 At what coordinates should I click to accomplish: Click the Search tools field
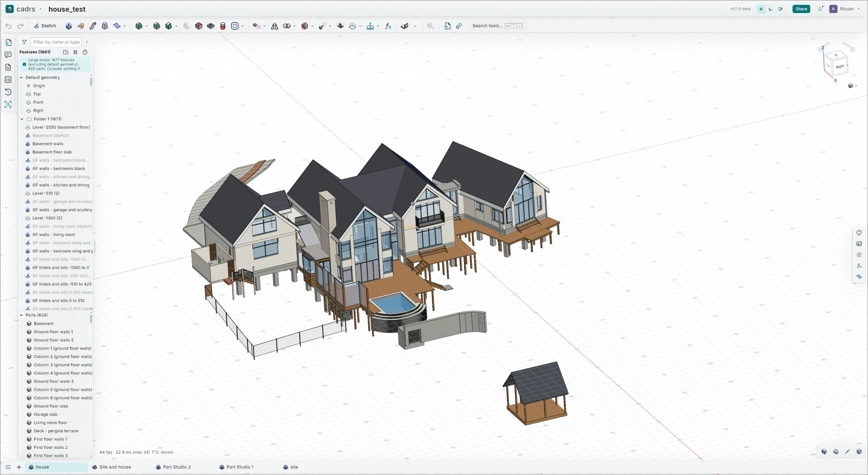497,26
